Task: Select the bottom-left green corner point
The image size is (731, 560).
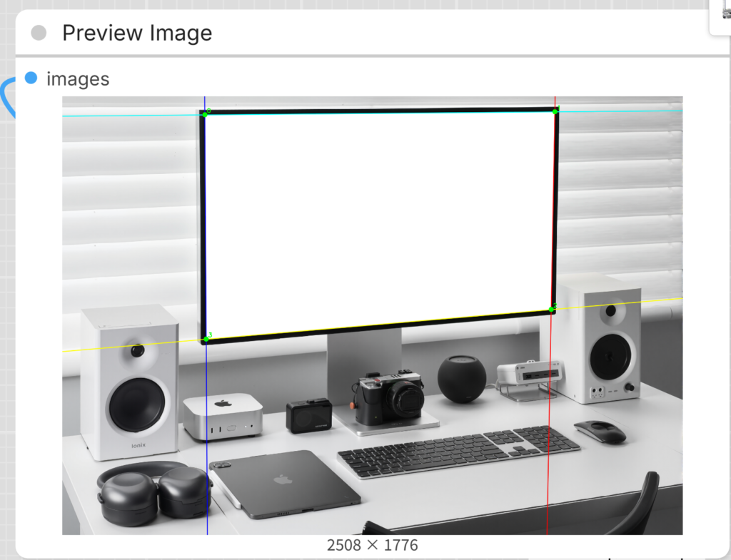Action: click(x=206, y=340)
